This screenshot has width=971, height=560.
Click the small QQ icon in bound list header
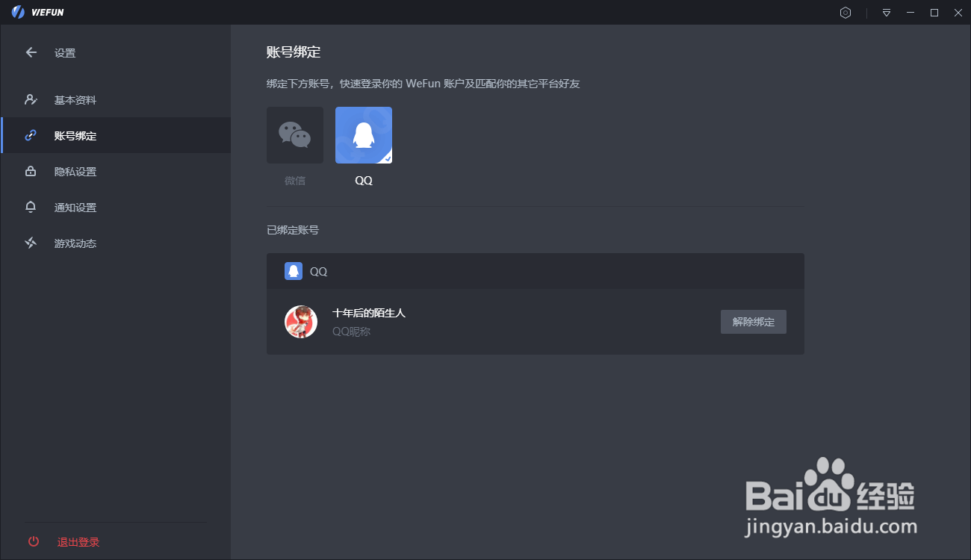(x=294, y=271)
